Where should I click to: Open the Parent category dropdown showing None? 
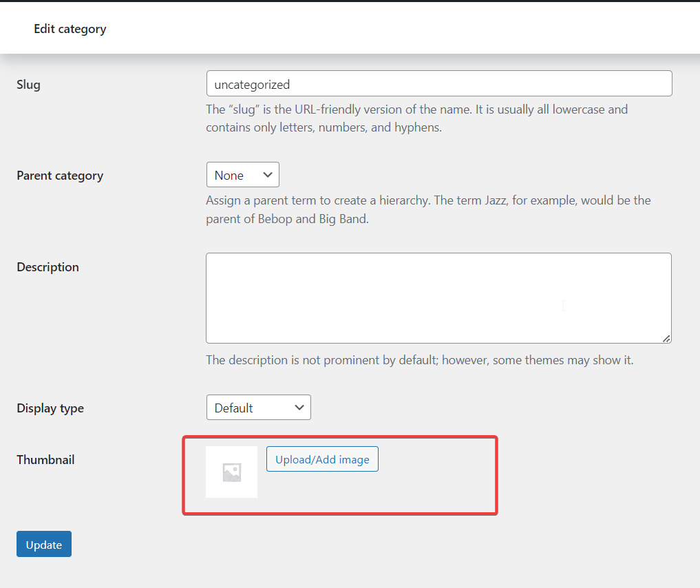click(242, 175)
